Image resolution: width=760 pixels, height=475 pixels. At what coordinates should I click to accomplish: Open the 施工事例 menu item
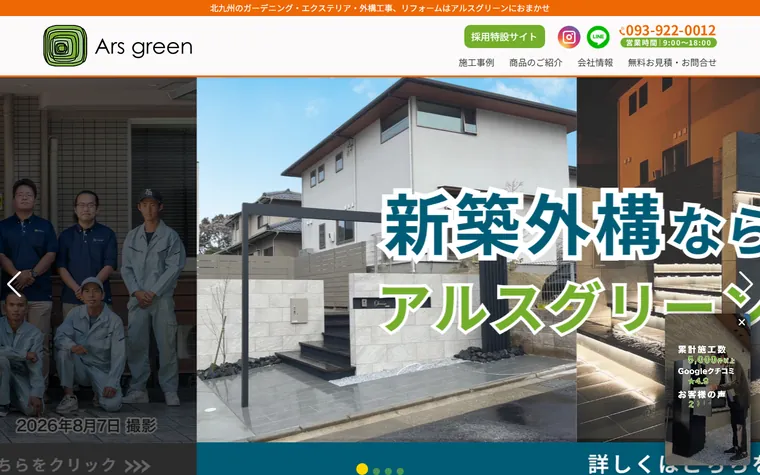(x=476, y=63)
